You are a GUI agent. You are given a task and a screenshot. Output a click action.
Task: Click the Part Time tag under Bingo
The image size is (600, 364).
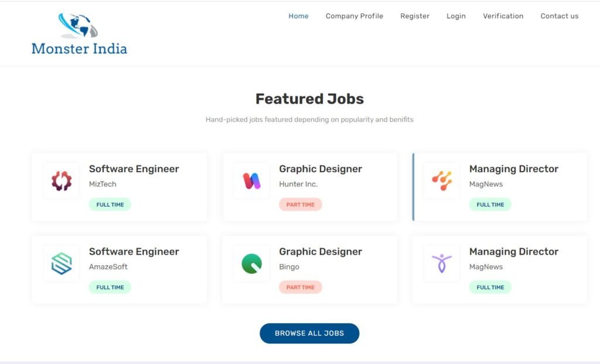pos(301,287)
